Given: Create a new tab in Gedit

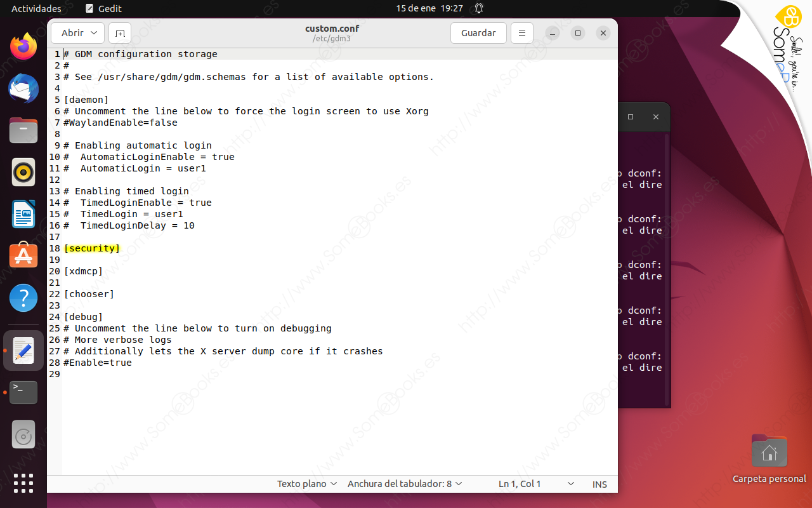Looking at the screenshot, I should (119, 32).
